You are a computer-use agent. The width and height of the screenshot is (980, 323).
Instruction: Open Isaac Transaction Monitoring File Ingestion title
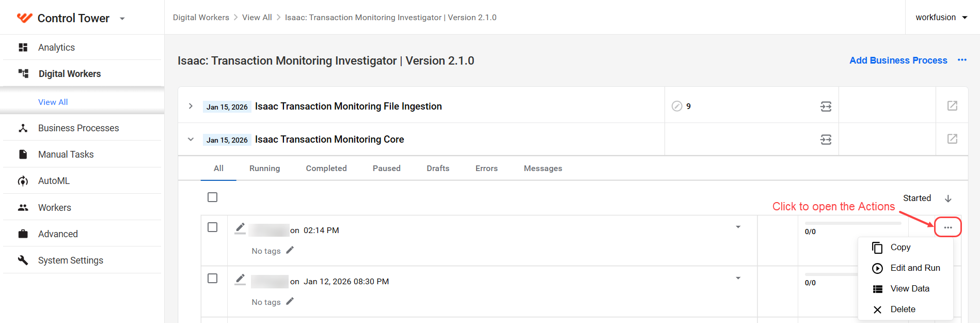coord(349,106)
